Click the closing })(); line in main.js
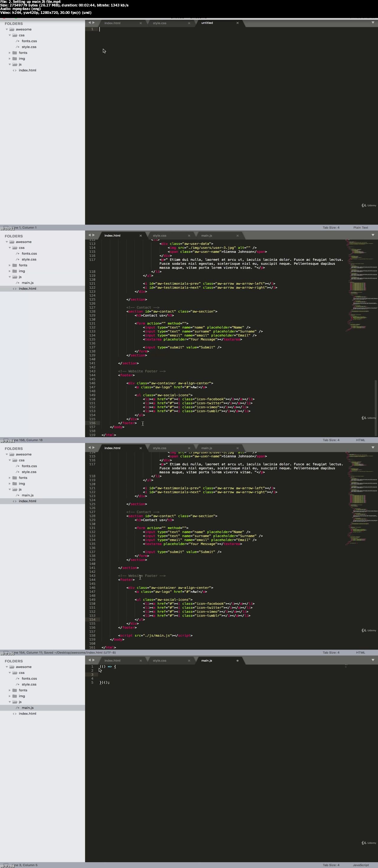Viewport: 378px width, 868px height. pyautogui.click(x=105, y=683)
